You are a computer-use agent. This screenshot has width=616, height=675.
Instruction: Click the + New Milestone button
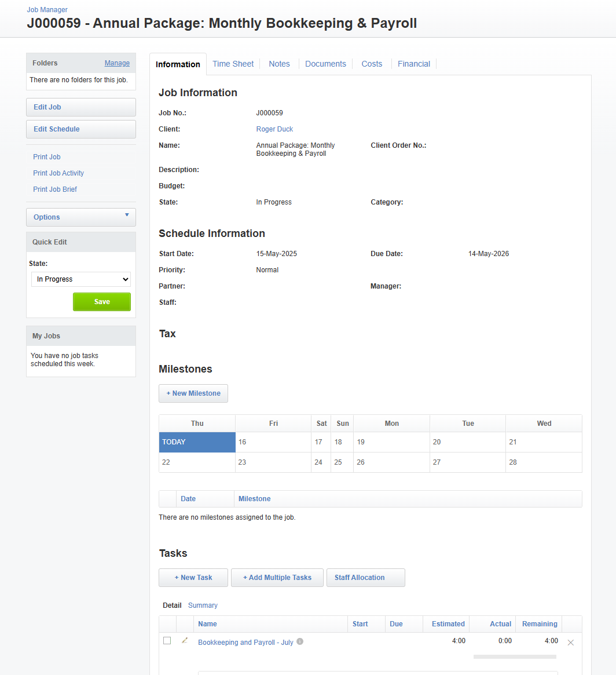click(x=193, y=393)
